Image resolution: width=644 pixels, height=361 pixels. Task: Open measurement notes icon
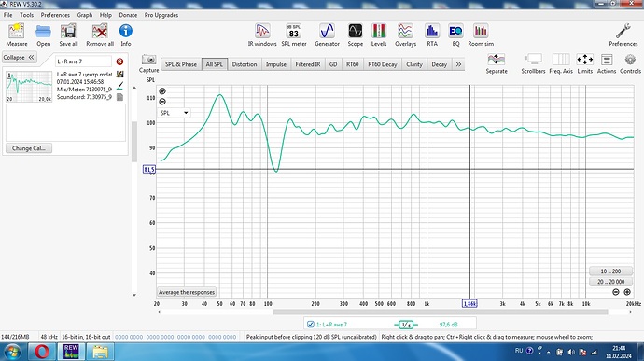tap(119, 97)
